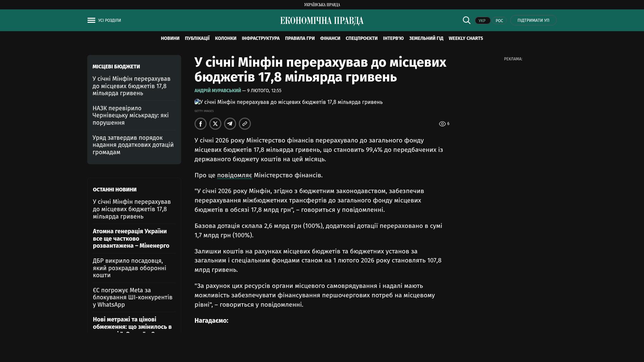Image resolution: width=644 pixels, height=362 pixels.
Task: Open Weekly Charts section
Action: (x=466, y=39)
